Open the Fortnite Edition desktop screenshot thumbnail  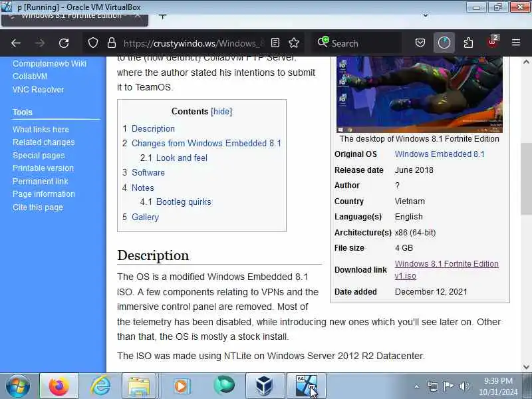click(420, 94)
